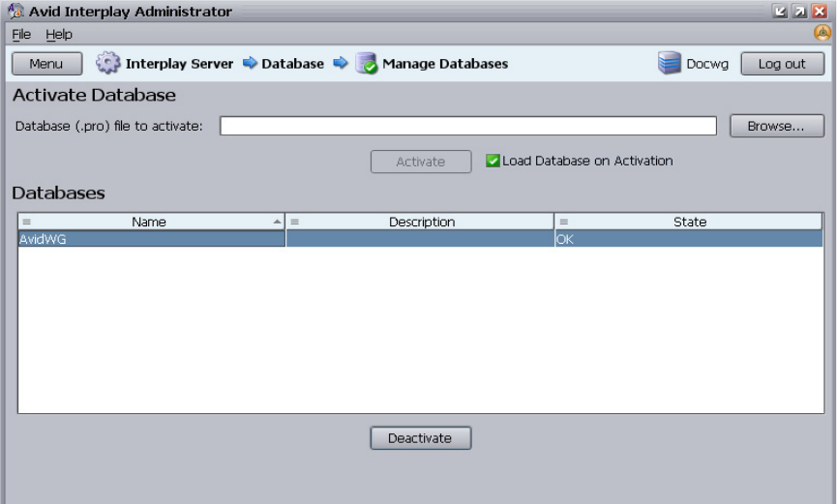Viewport: 837px width, 504px height.
Task: Sort by the Description column header
Action: point(422,222)
